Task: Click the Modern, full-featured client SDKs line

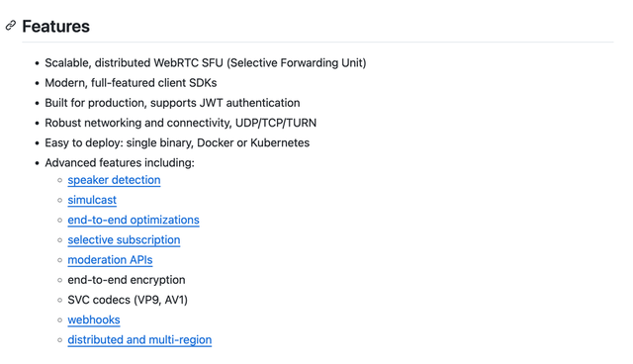Action: pyautogui.click(x=131, y=83)
